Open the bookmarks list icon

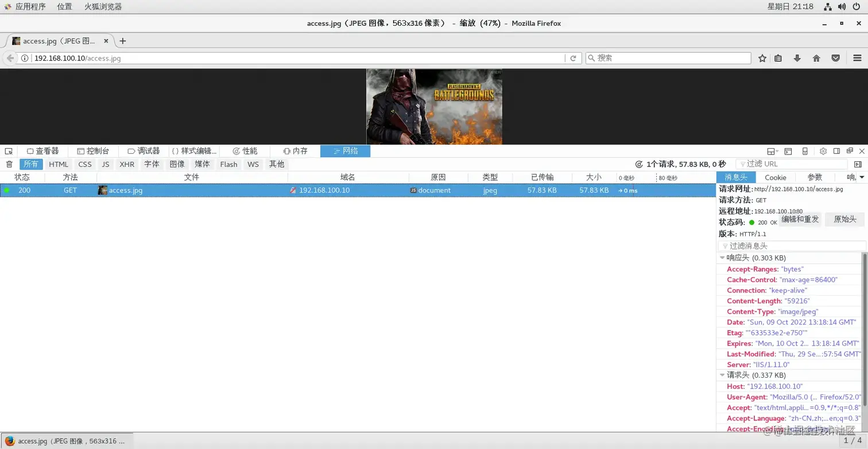778,58
